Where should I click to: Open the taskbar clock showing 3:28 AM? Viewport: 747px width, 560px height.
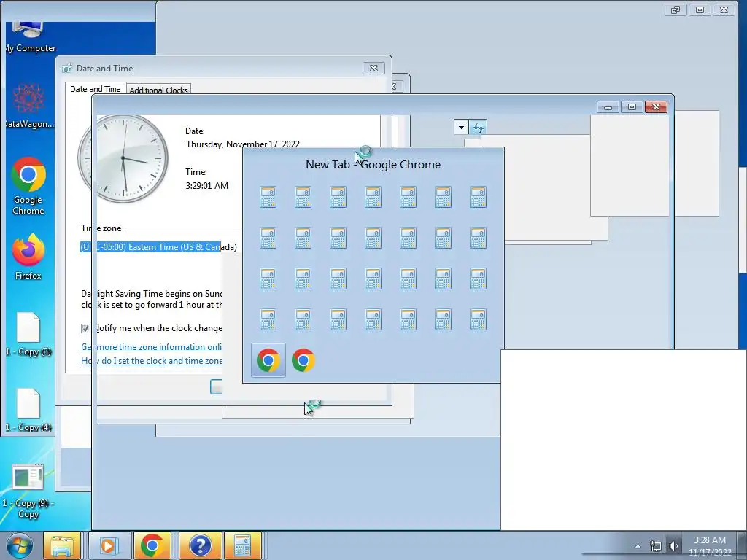[x=710, y=546]
